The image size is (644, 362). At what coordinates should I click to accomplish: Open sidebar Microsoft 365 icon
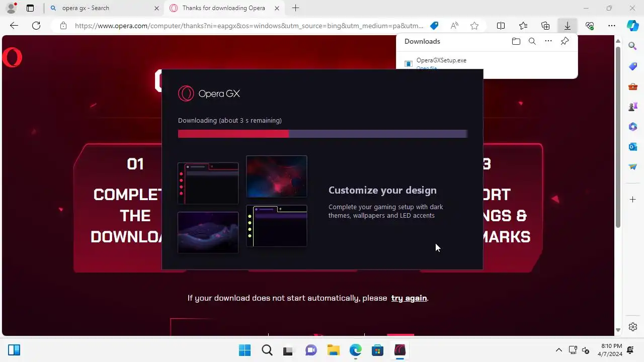tap(633, 127)
